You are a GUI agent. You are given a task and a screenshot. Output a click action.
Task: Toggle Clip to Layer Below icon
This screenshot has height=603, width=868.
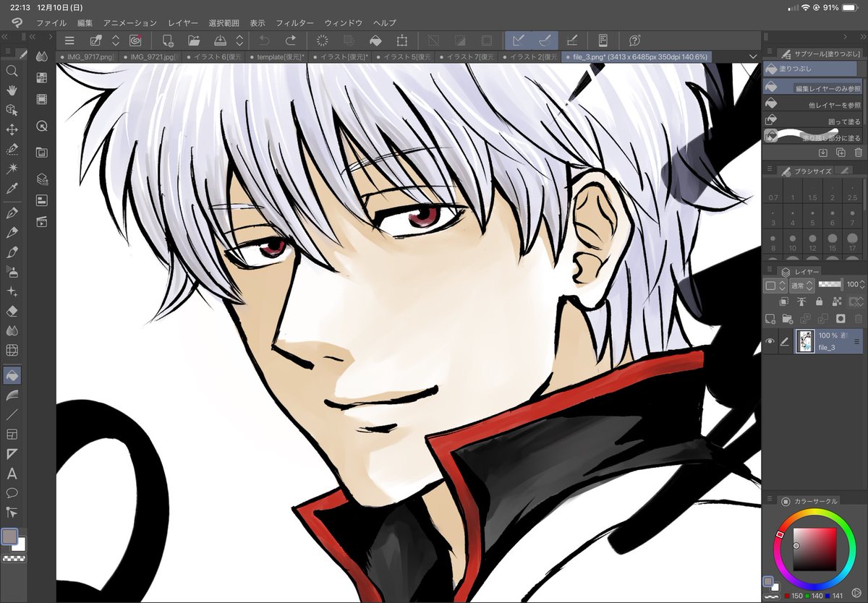tap(784, 301)
